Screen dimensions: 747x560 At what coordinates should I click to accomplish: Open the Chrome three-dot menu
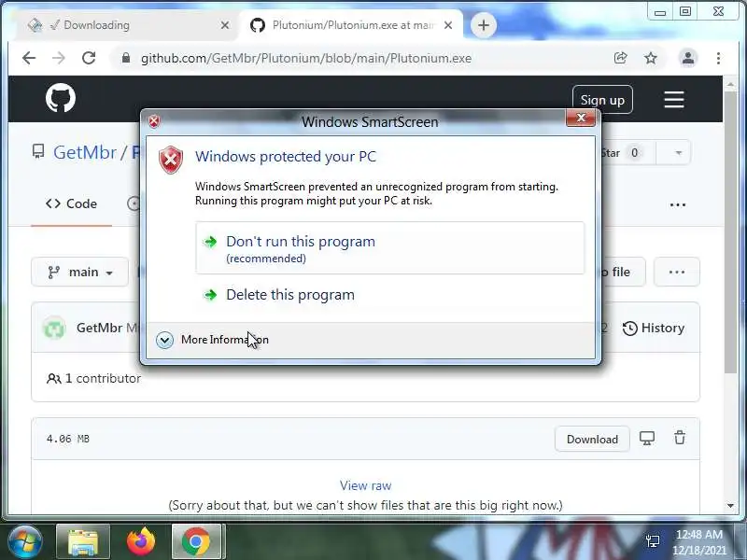[718, 58]
